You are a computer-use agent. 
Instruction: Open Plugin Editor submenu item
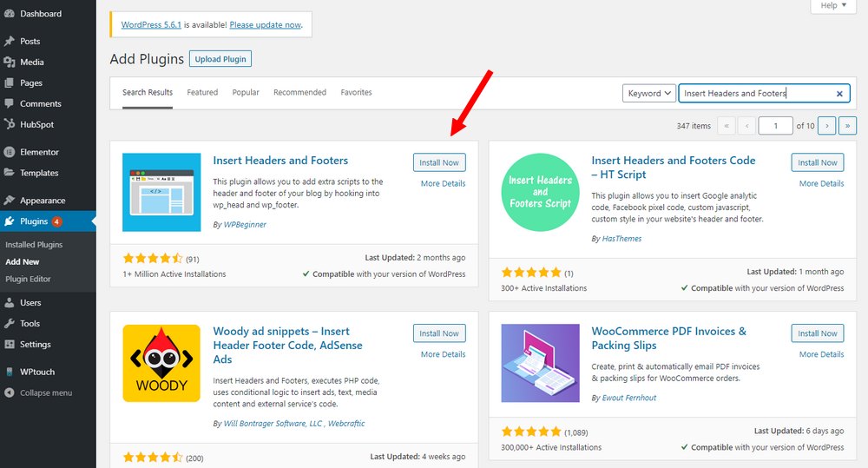(x=28, y=279)
